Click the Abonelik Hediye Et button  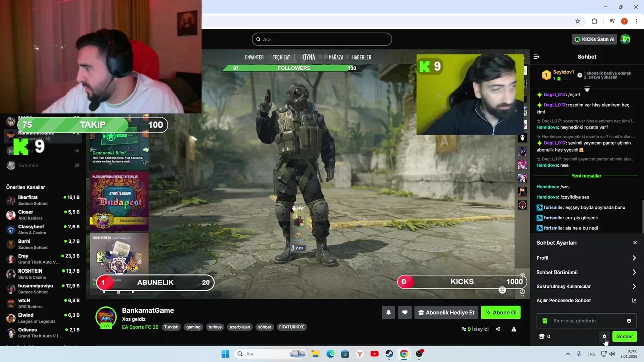point(446,312)
